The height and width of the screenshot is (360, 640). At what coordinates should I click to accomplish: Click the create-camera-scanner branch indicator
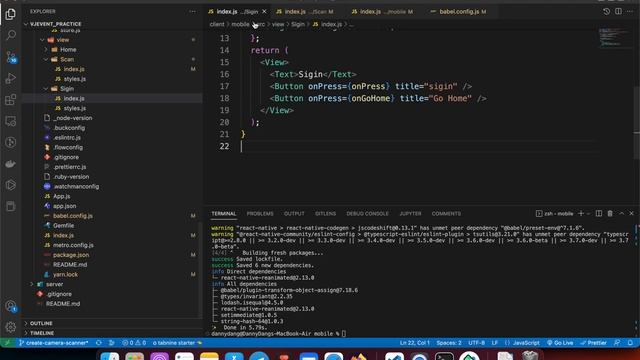click(x=53, y=343)
